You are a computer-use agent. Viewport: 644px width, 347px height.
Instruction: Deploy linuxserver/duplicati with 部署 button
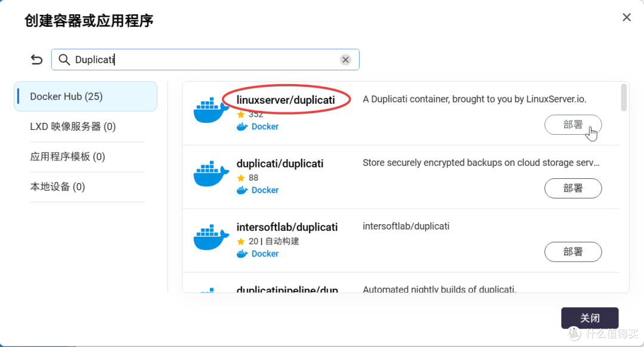pyautogui.click(x=573, y=125)
